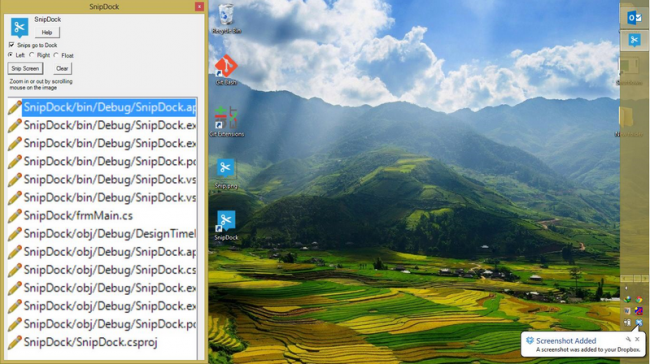This screenshot has width=650, height=364.
Task: Click pencil icon beside frmMain.cs
Action: [15, 216]
